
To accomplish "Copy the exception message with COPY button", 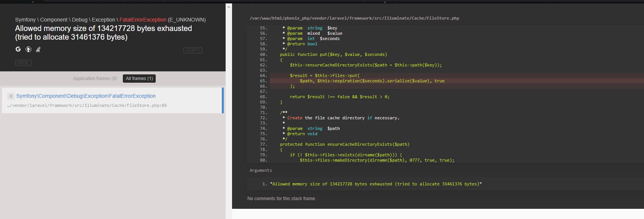I will pos(193,50).
